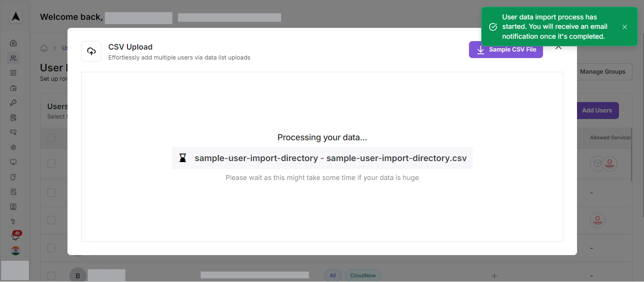Screen dimensions: 644x282
Task: Open notifications showing the 41 badge
Action: pos(14,236)
